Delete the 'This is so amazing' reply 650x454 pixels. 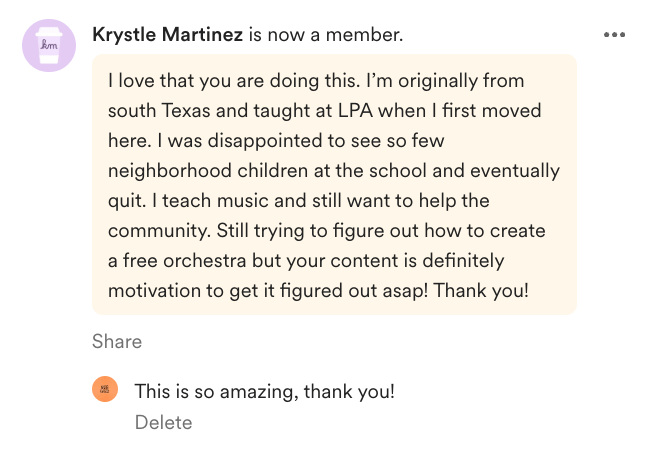[163, 422]
